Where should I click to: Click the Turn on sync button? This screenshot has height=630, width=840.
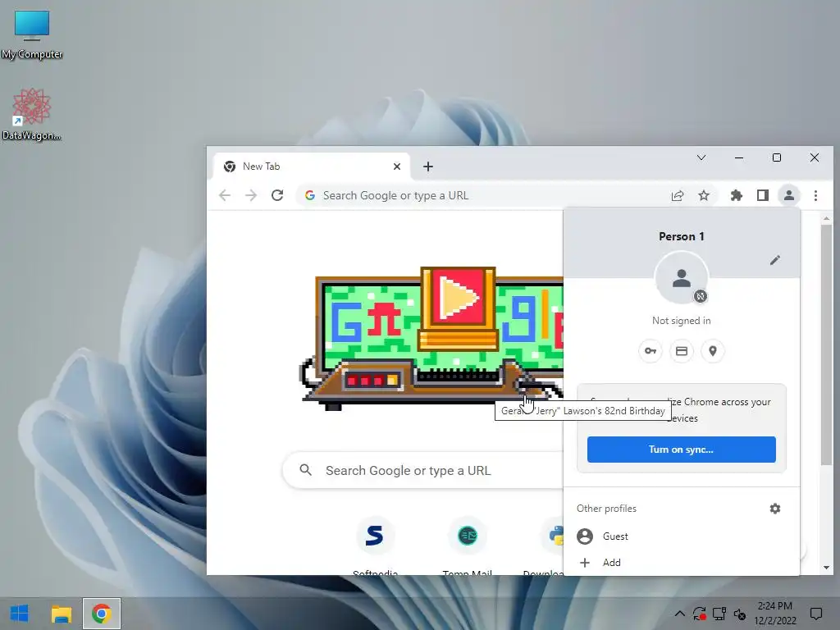pos(682,450)
